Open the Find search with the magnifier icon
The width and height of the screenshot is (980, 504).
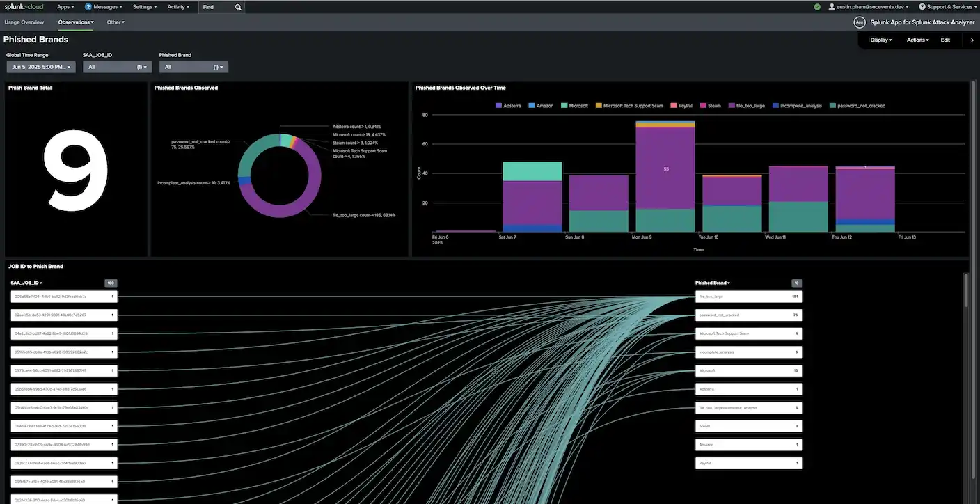tap(237, 7)
